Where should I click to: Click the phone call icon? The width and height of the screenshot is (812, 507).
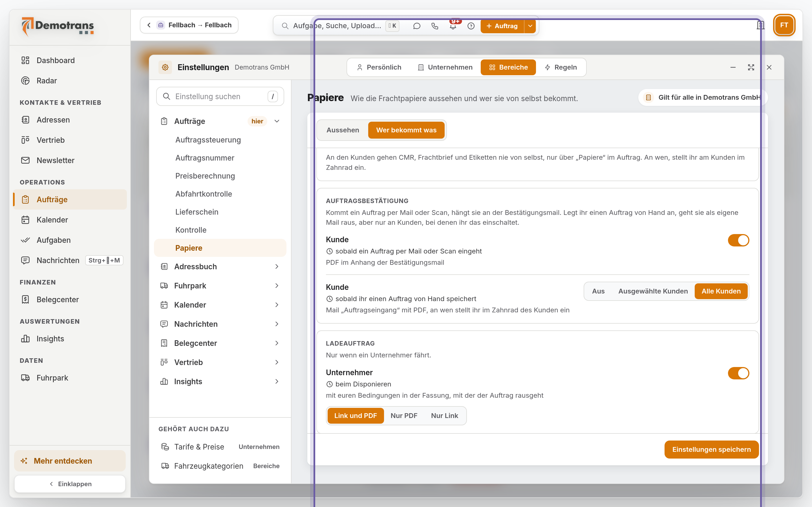[x=435, y=26]
